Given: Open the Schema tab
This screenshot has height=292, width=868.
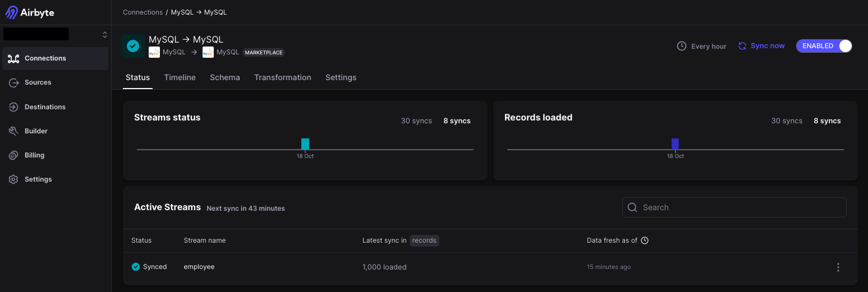Looking at the screenshot, I should pyautogui.click(x=225, y=77).
